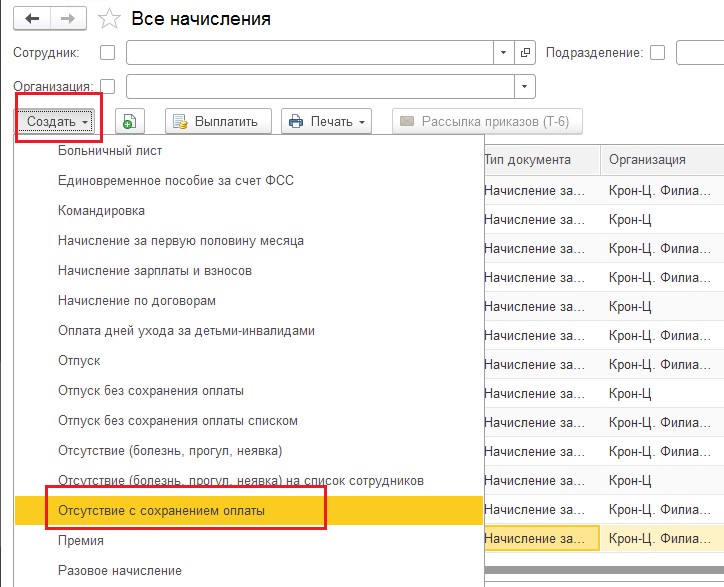
Task: Open the Сотрудник field's selection form icon
Action: click(x=525, y=53)
